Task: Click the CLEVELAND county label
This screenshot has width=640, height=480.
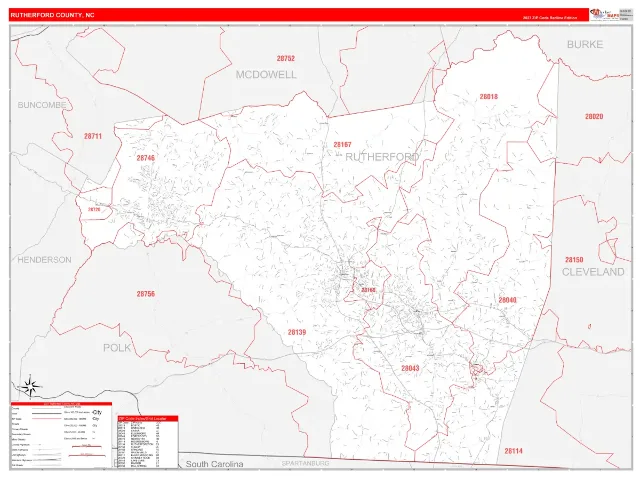Action: [593, 272]
